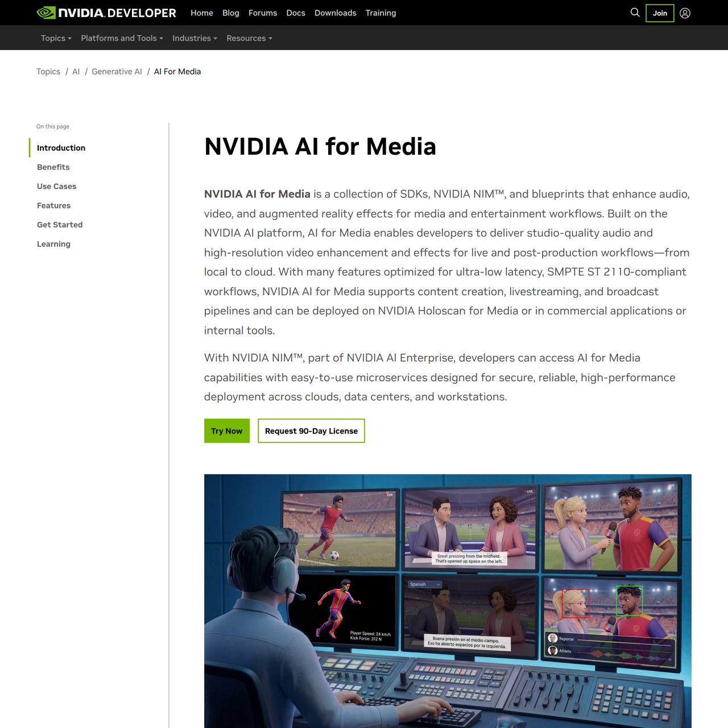
Task: Click the Join button
Action: pos(660,13)
